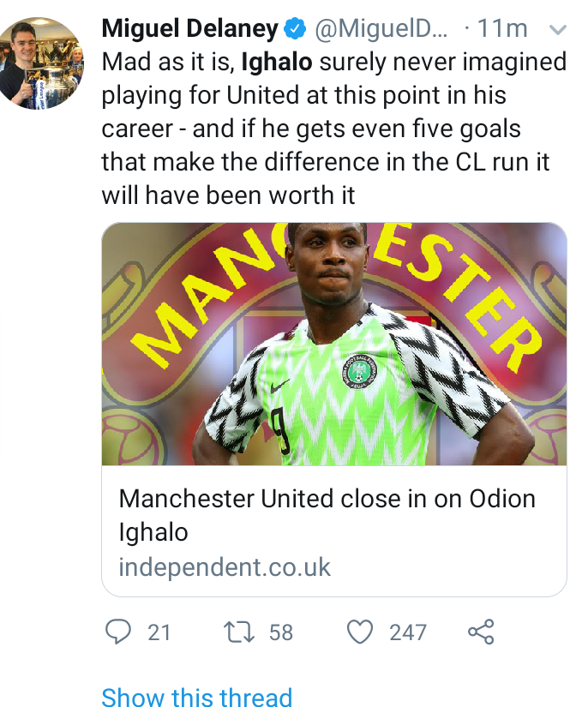This screenshot has height=707, width=588.
Task: Click the 21 replies count
Action: coord(159,632)
